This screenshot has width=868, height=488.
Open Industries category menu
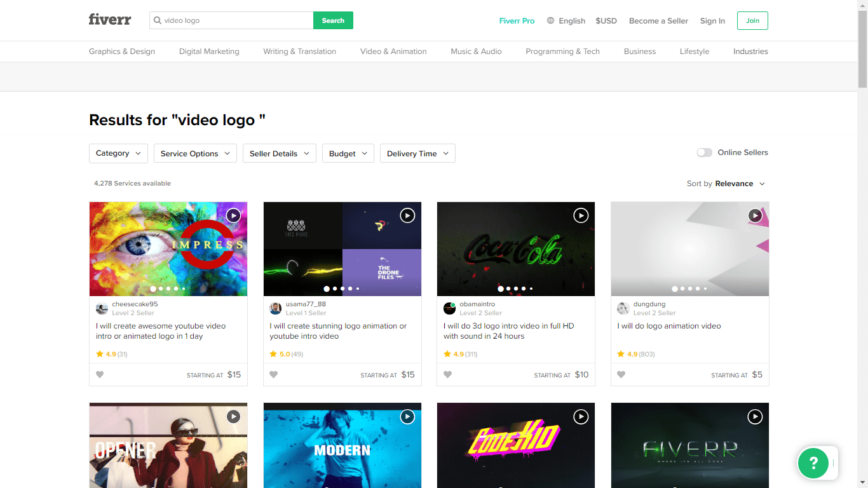click(750, 51)
